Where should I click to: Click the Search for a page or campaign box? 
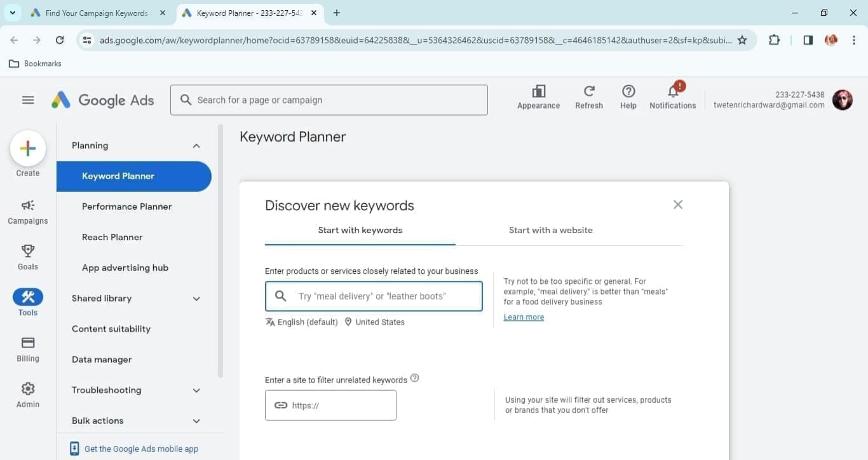(x=329, y=100)
